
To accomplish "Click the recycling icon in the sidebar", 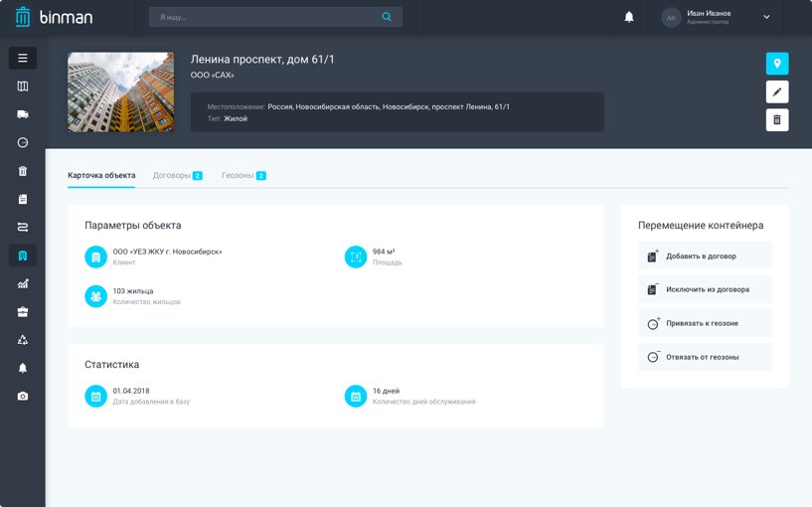I will tap(23, 339).
